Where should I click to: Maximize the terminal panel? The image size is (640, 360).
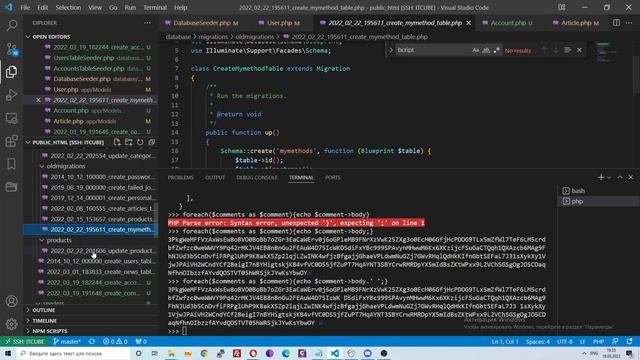click(x=620, y=177)
